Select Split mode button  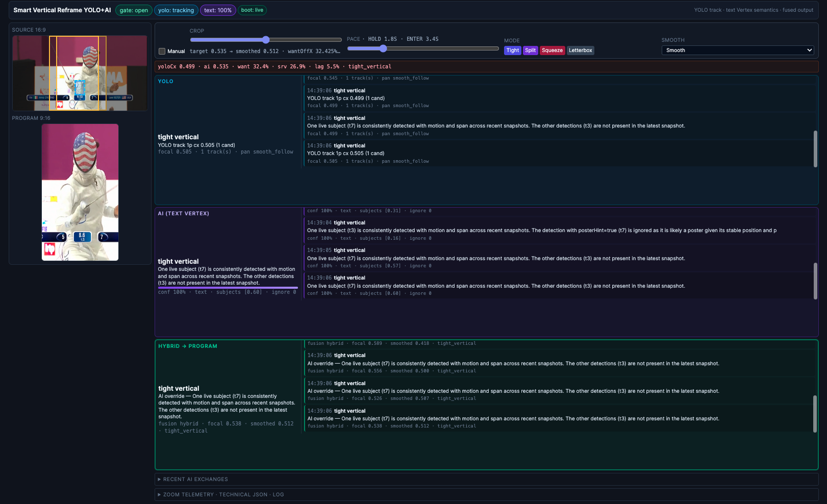pos(531,51)
